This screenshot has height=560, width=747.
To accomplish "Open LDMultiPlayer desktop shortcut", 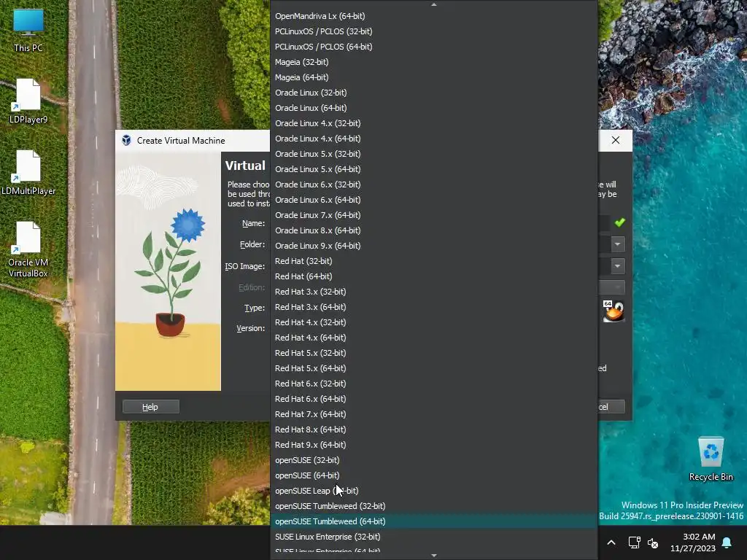I will click(x=28, y=173).
